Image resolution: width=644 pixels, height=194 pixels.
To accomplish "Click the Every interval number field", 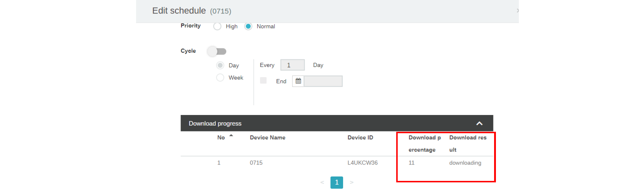I will [x=292, y=65].
